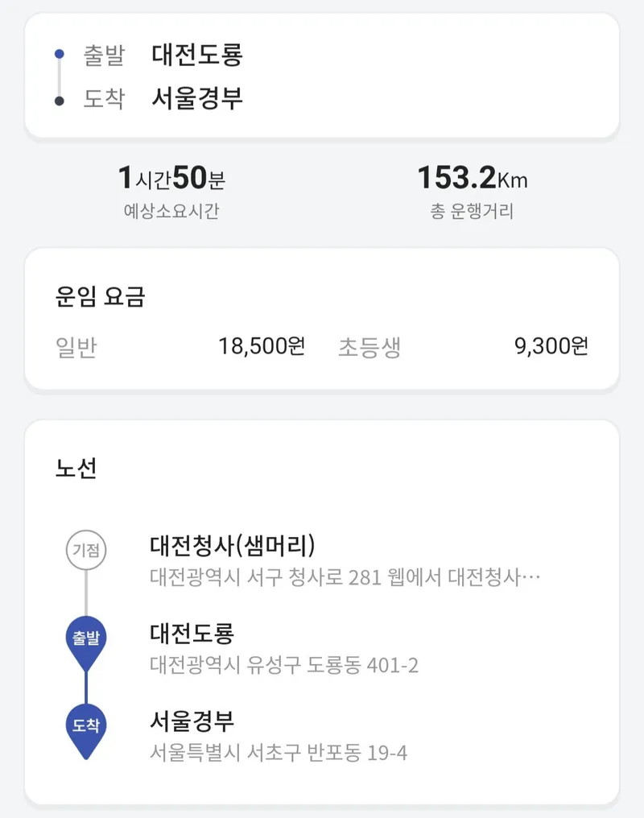Open the 서울경부 stop in route list

192,721
